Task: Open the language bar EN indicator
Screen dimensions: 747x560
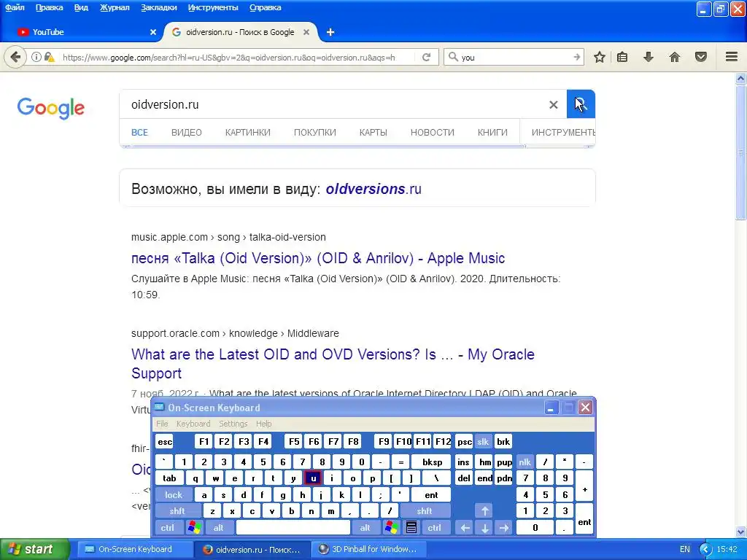Action: (684, 550)
